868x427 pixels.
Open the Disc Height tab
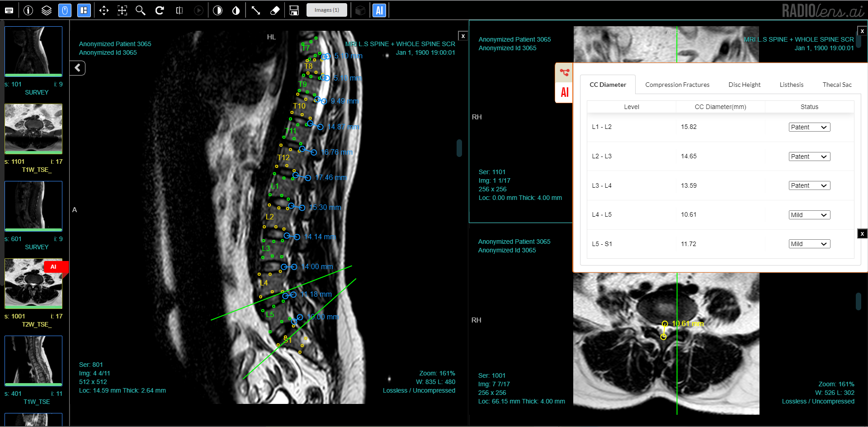[744, 85]
